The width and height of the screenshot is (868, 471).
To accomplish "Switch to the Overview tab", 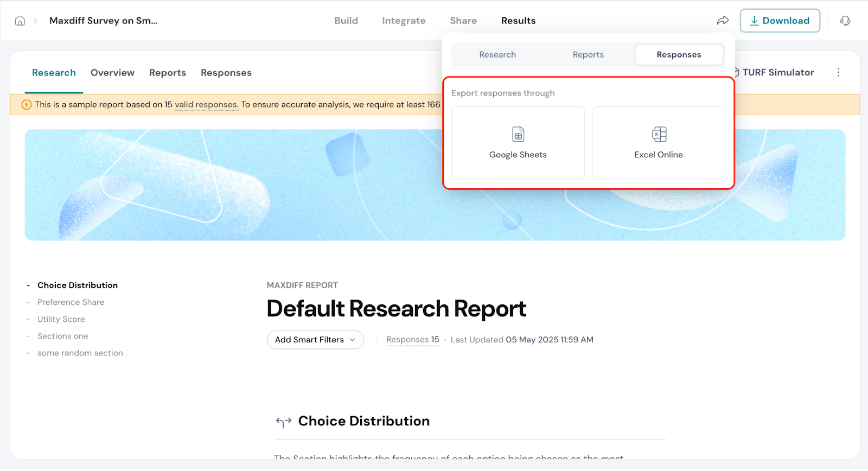I will pyautogui.click(x=112, y=73).
